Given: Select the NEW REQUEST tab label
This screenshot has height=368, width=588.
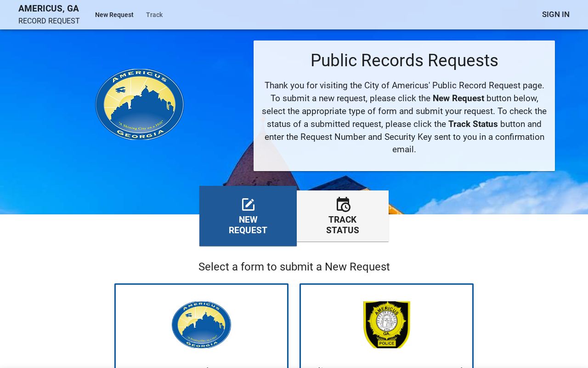Looking at the screenshot, I should [248, 225].
